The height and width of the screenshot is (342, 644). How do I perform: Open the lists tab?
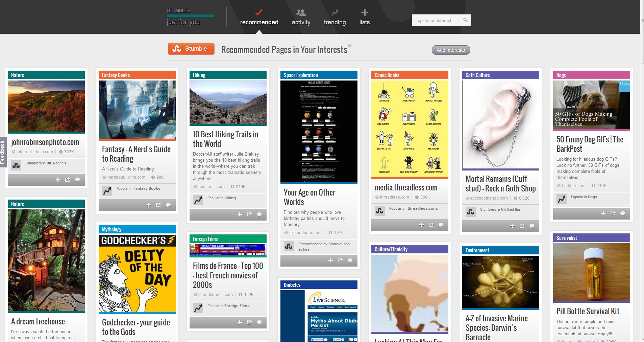point(365,17)
